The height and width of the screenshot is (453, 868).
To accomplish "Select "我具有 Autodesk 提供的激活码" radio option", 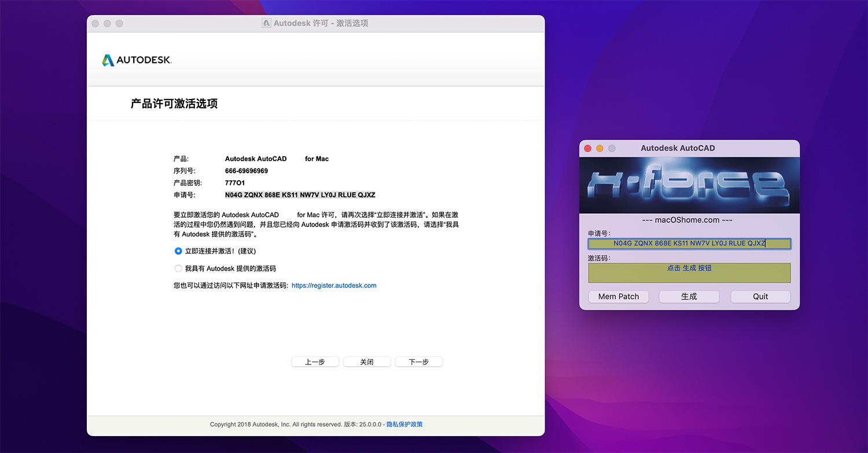I will [178, 269].
